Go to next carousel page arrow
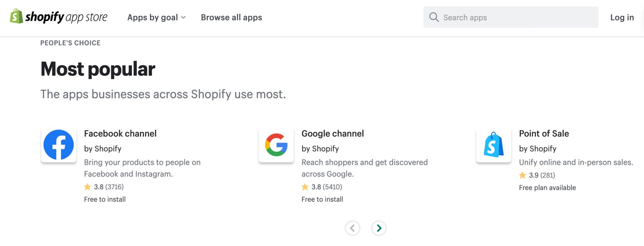The height and width of the screenshot is (246, 644). coord(379,228)
